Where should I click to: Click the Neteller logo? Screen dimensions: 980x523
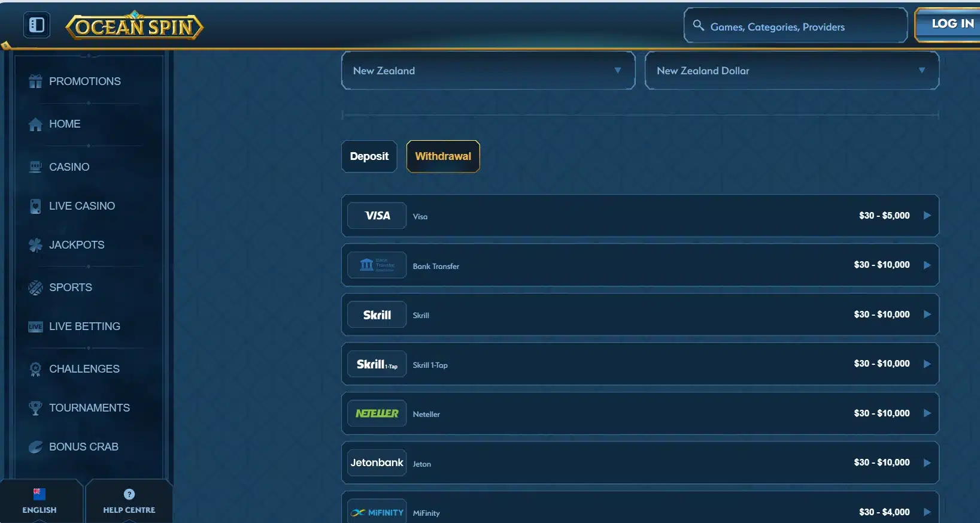click(x=377, y=413)
